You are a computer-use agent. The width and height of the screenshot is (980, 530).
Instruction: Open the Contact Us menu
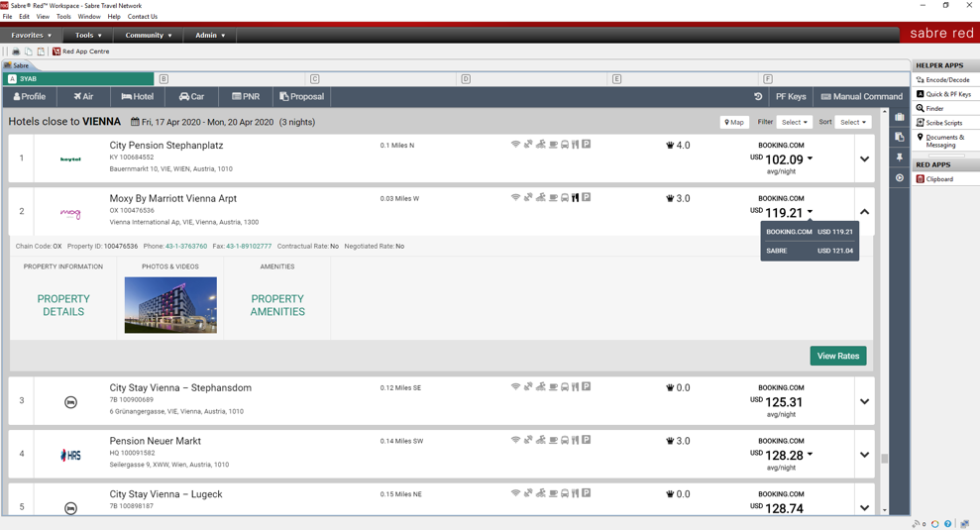(x=143, y=16)
